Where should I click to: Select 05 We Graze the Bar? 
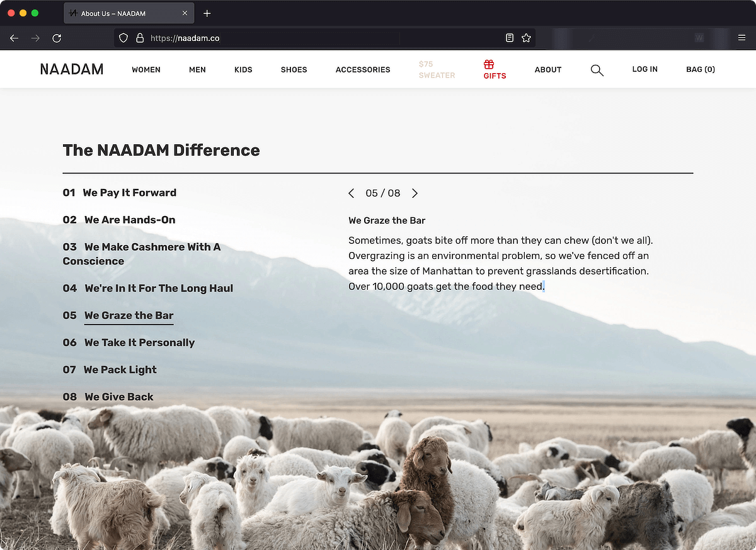coord(118,316)
